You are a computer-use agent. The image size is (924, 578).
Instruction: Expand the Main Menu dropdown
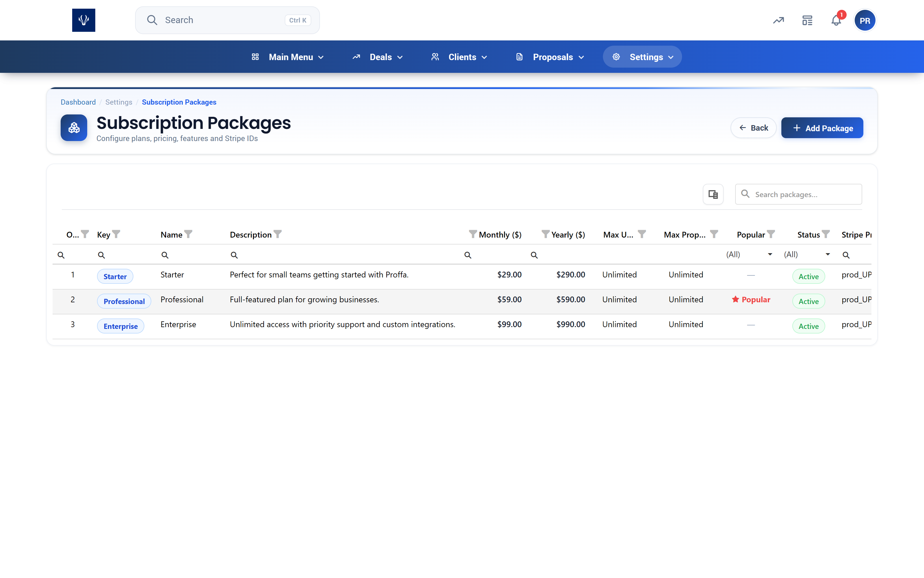point(288,57)
